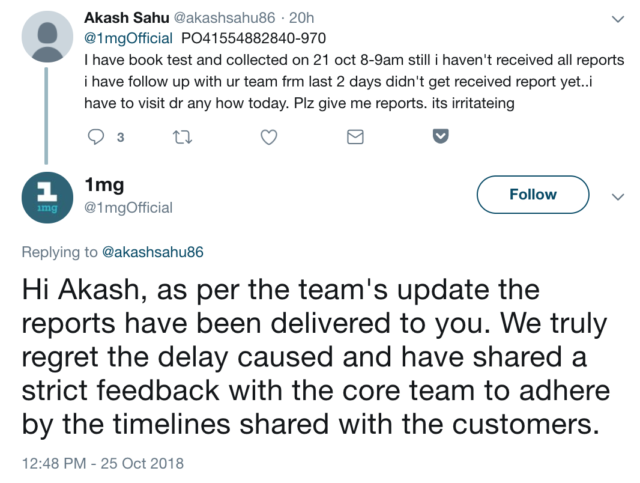
Task: Click the reply speech bubble icon
Action: [97, 138]
